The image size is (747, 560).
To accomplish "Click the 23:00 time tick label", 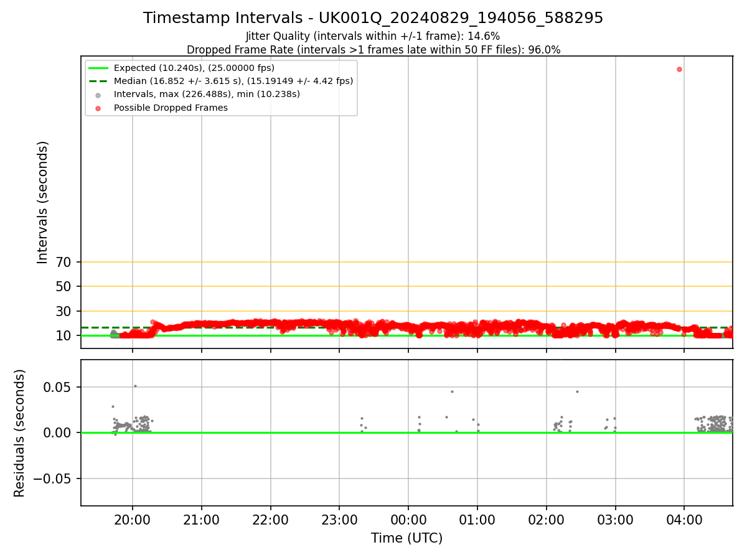I will 339,520.
